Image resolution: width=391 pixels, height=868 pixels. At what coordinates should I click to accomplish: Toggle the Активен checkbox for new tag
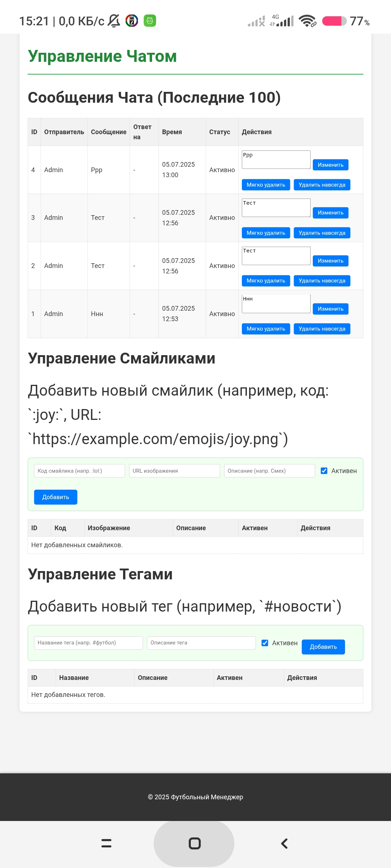[265, 643]
